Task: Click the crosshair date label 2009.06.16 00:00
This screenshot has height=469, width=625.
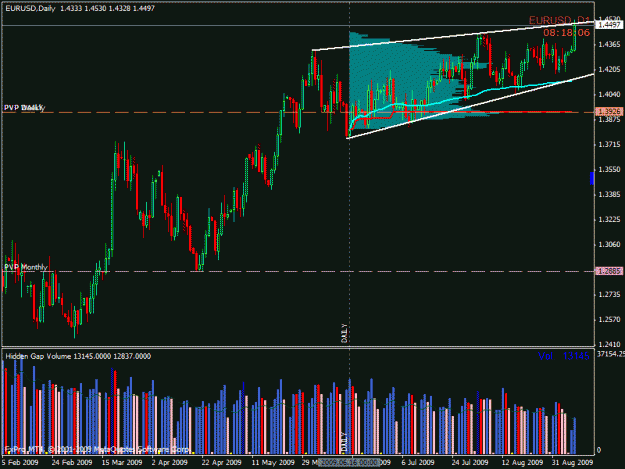Action: (350, 462)
